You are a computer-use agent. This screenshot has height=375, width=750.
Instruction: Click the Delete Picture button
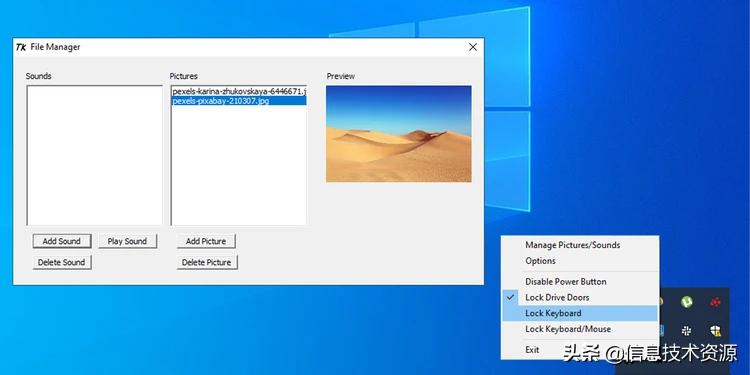coord(207,262)
